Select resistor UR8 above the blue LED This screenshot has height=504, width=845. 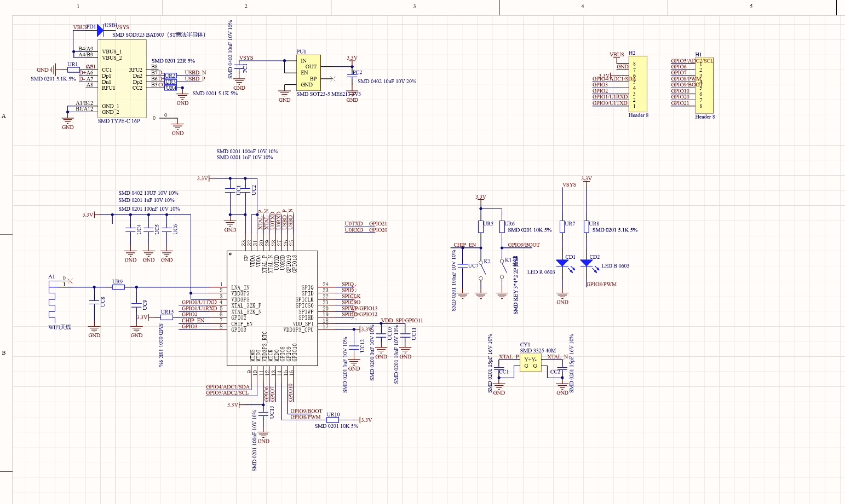(587, 227)
